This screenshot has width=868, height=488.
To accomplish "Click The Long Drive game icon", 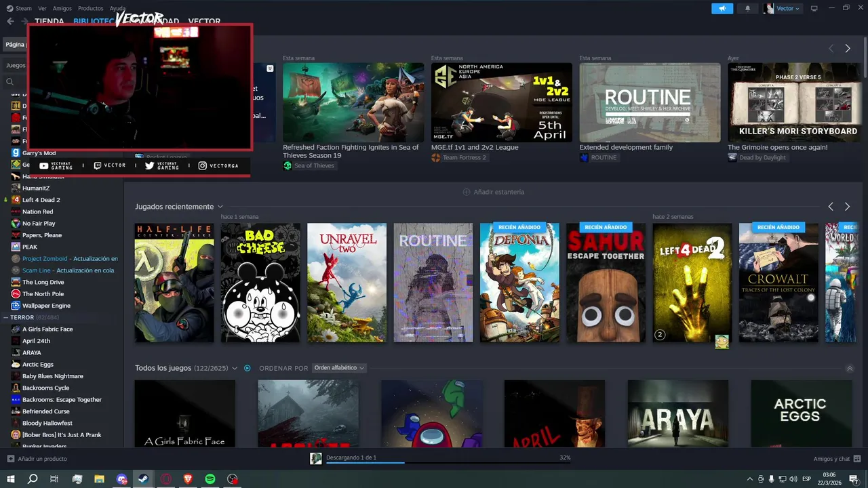I will pyautogui.click(x=16, y=282).
